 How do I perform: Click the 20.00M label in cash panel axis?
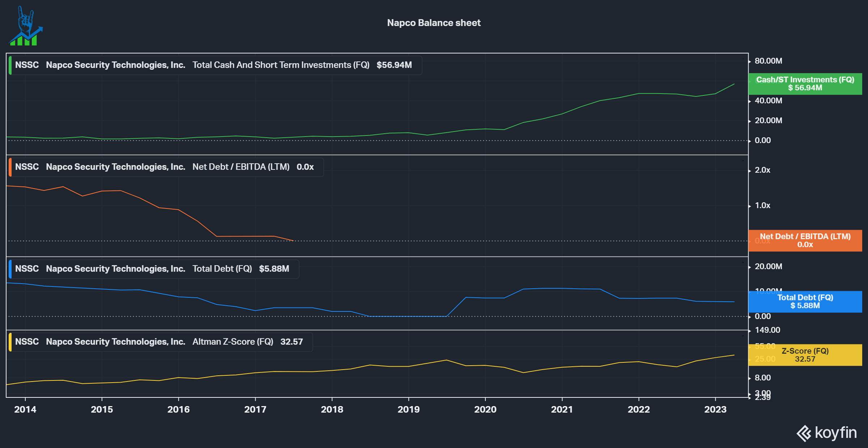click(x=768, y=120)
